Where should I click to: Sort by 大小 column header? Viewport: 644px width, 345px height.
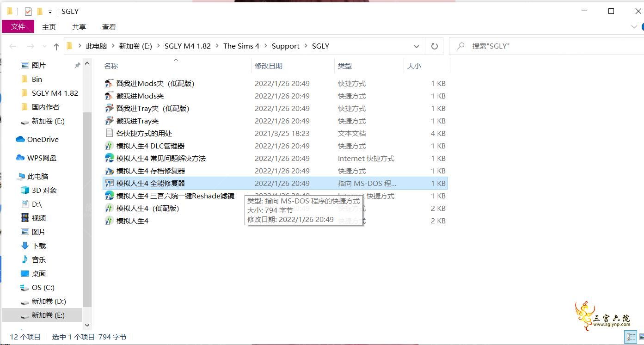coord(414,66)
